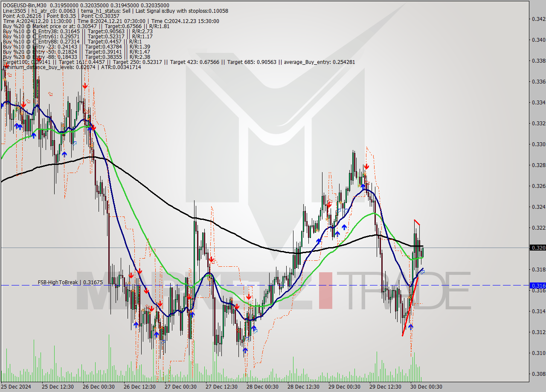This screenshot has width=546, height=392.
Task: Click the short red line above the latest candles
Action: [417, 222]
